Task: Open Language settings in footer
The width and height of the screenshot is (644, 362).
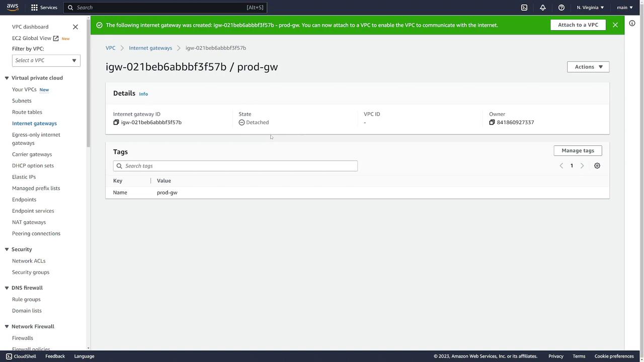Action: 84,356
